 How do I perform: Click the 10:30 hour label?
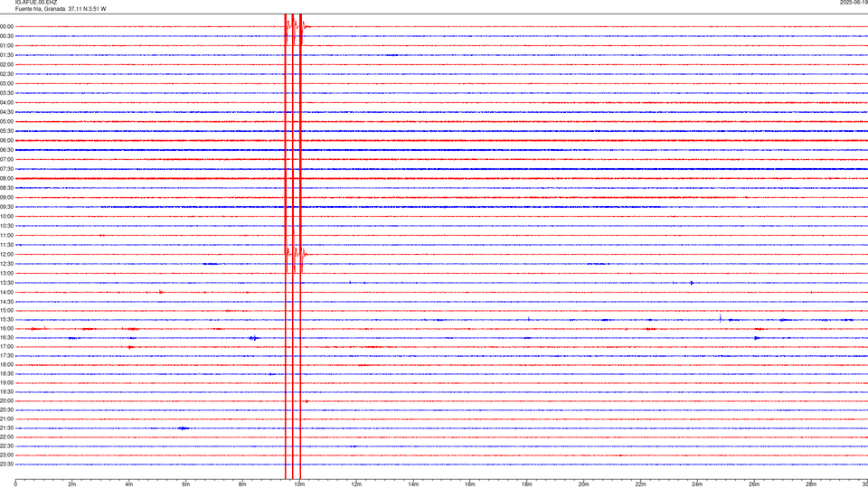coord(6,226)
